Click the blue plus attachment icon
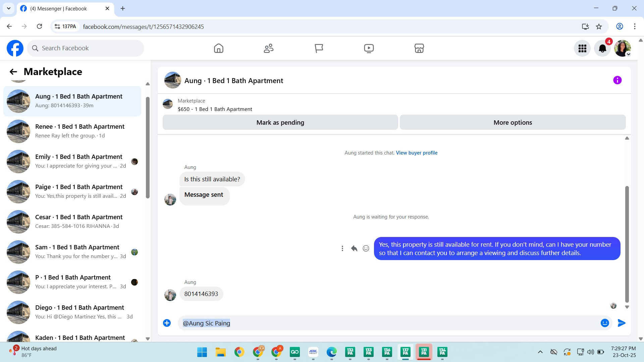Image resolution: width=644 pixels, height=362 pixels. click(x=167, y=323)
